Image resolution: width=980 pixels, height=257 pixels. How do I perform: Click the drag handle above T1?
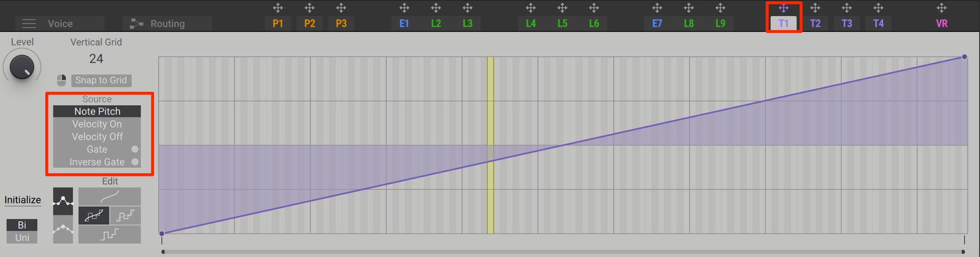coord(784,8)
